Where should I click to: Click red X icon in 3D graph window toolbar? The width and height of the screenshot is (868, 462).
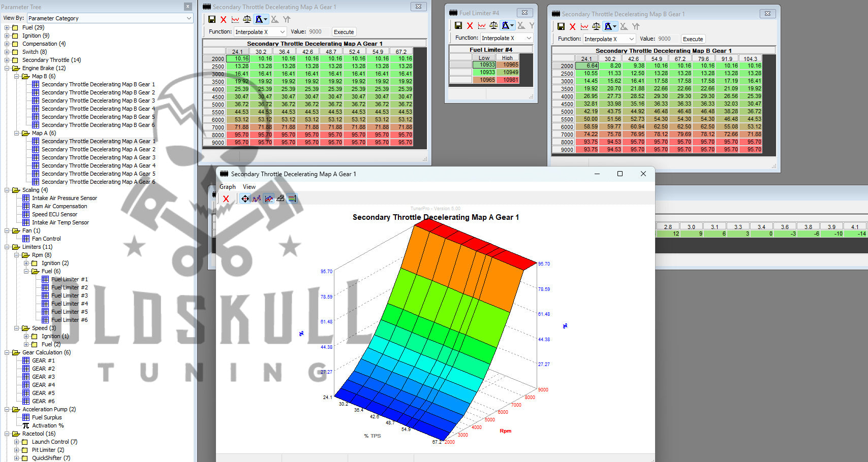226,199
